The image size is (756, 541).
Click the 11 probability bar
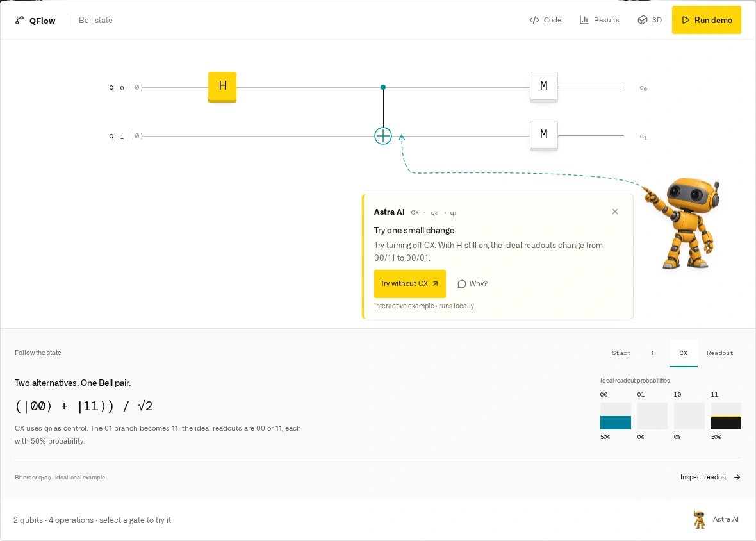[726, 415]
